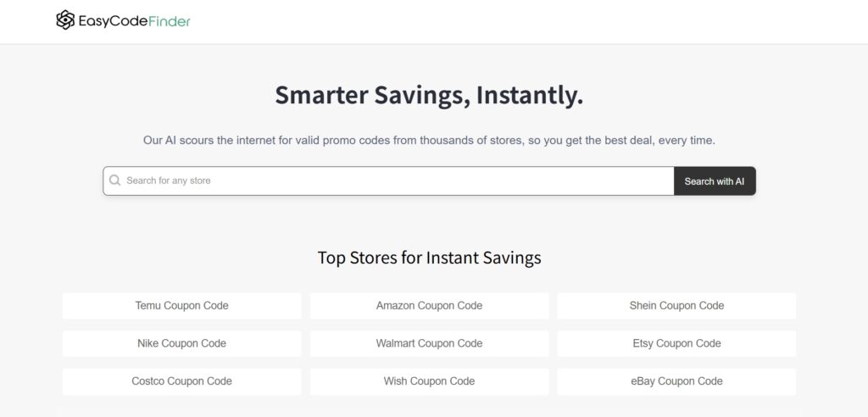Select Wish Coupon Code card
Image resolution: width=868 pixels, height=417 pixels.
tap(429, 381)
